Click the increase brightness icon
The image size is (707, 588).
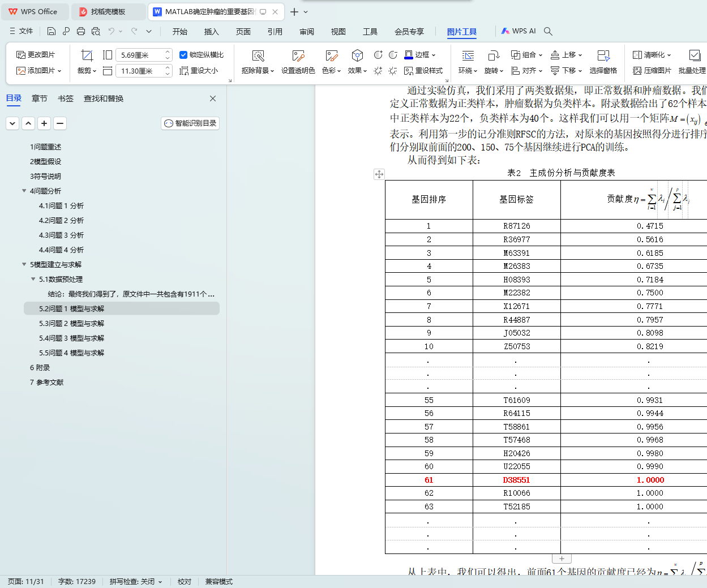pyautogui.click(x=378, y=71)
